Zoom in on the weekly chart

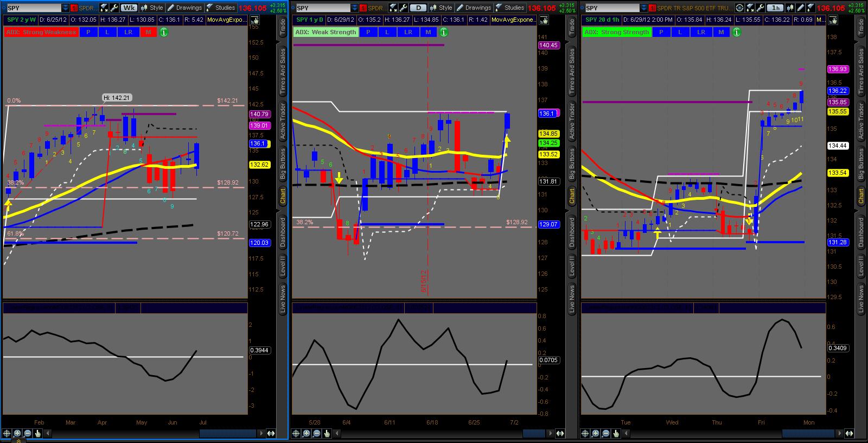tap(17, 433)
